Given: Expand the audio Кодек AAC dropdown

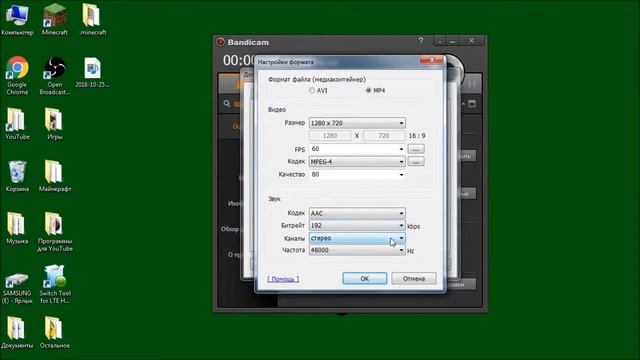Looking at the screenshot, I should coord(357,213).
